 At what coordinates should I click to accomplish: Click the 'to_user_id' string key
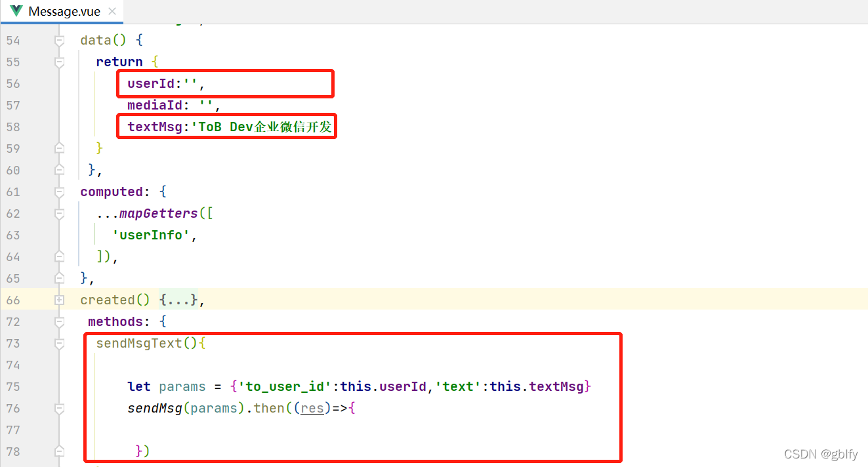click(285, 387)
